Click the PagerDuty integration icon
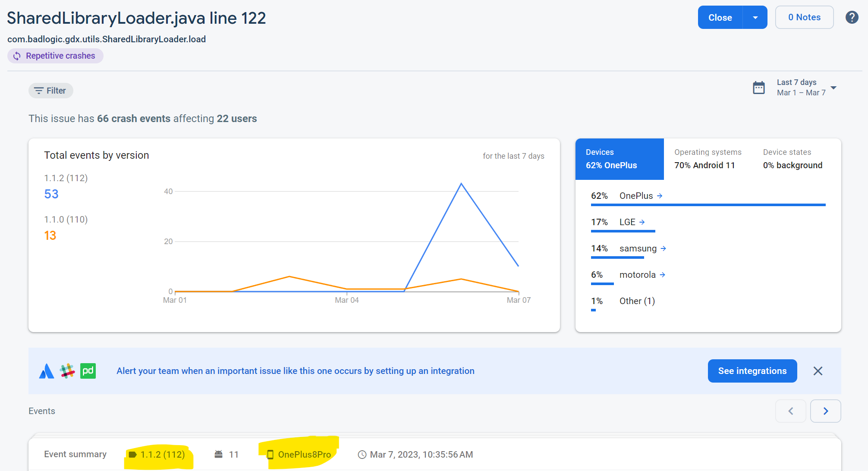The image size is (868, 471). coord(88,371)
